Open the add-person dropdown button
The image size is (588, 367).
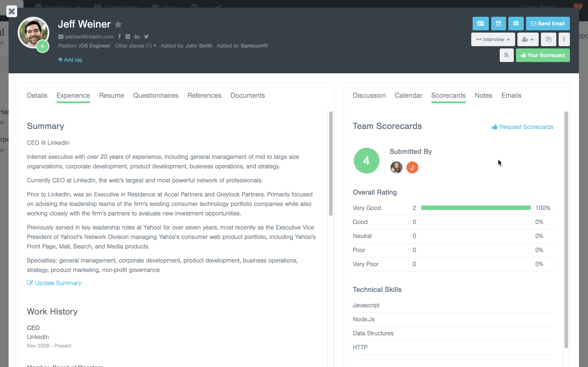[x=528, y=39]
